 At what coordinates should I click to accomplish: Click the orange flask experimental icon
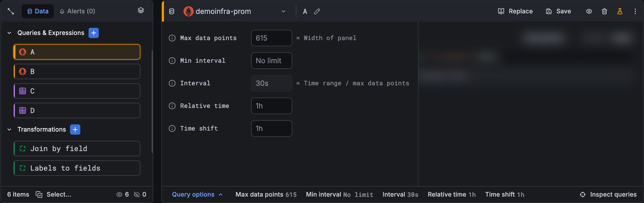pyautogui.click(x=620, y=11)
